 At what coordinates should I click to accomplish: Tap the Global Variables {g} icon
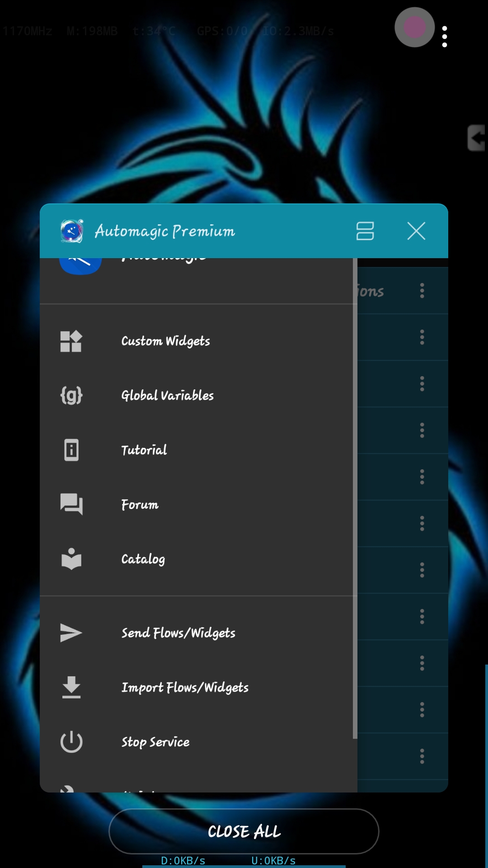(x=71, y=396)
